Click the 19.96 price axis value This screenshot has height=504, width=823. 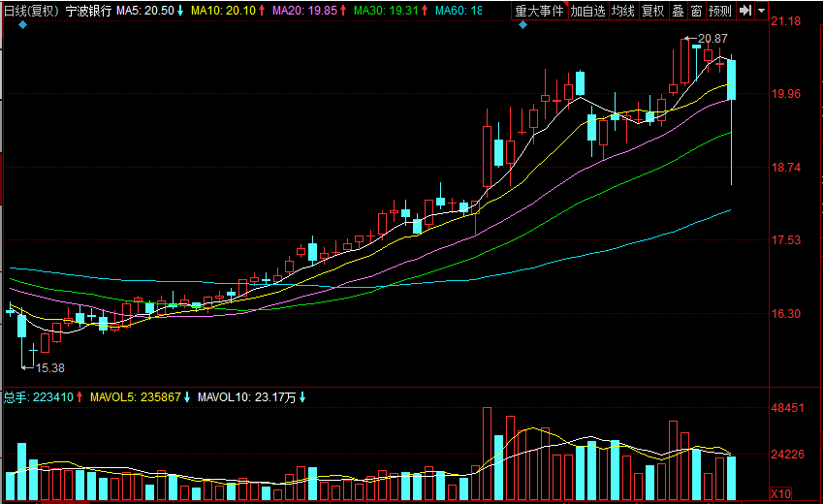point(786,94)
